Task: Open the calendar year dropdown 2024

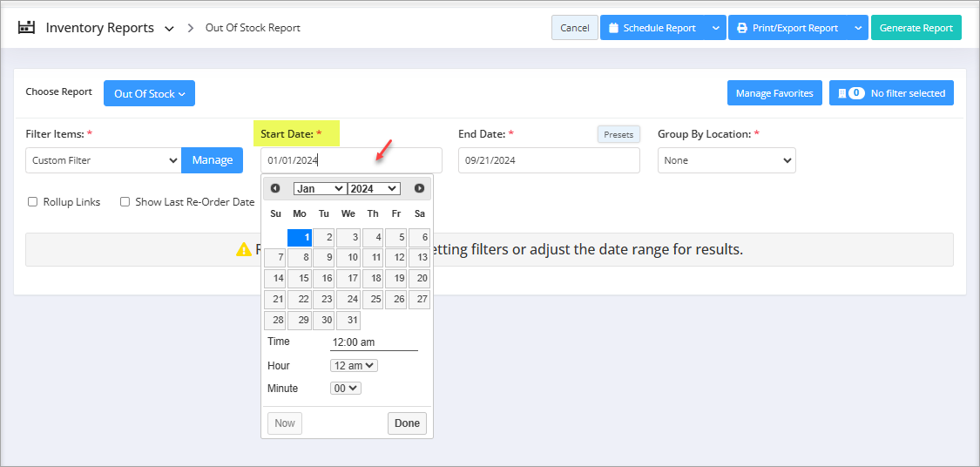Action: pyautogui.click(x=374, y=188)
